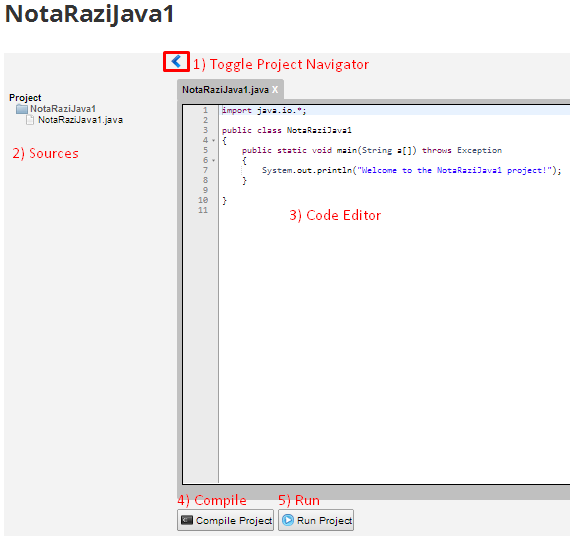Click the public class NotaRaziJava1 line
This screenshot has width=570, height=536.
287,130
